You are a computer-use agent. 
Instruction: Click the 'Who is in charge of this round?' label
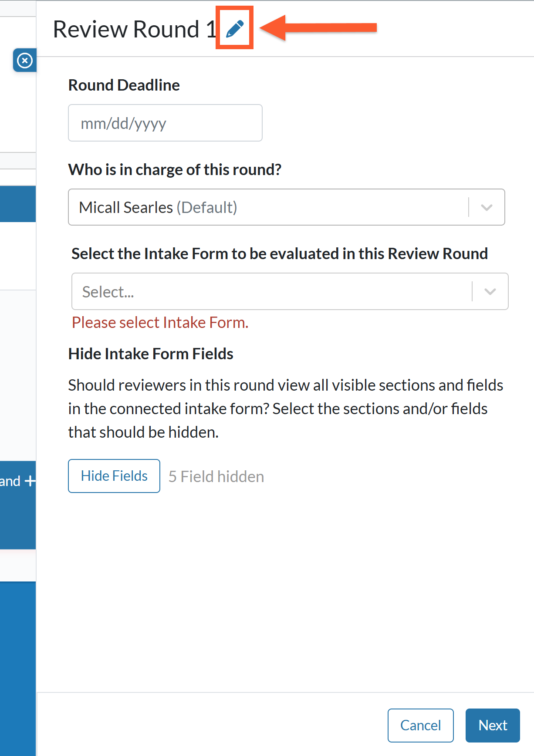point(175,169)
